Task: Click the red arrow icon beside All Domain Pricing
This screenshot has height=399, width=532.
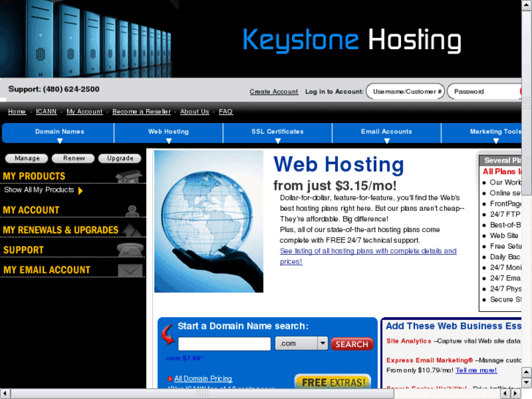Action: 170,379
